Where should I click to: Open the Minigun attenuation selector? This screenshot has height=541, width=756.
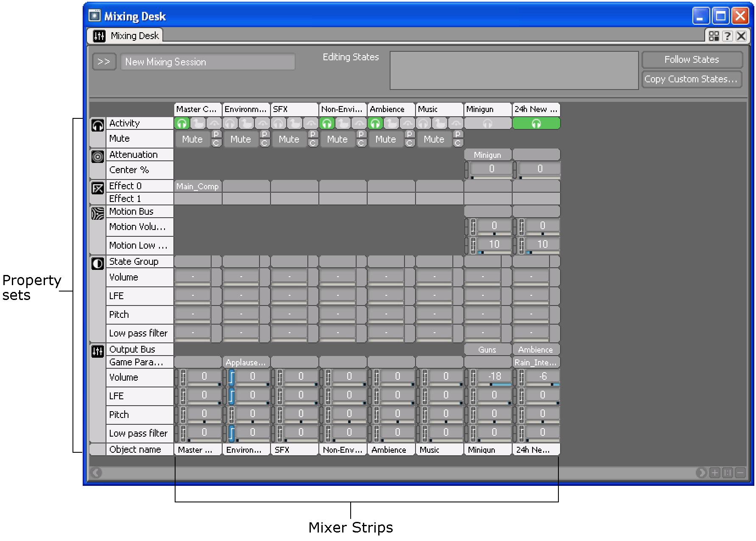point(488,155)
